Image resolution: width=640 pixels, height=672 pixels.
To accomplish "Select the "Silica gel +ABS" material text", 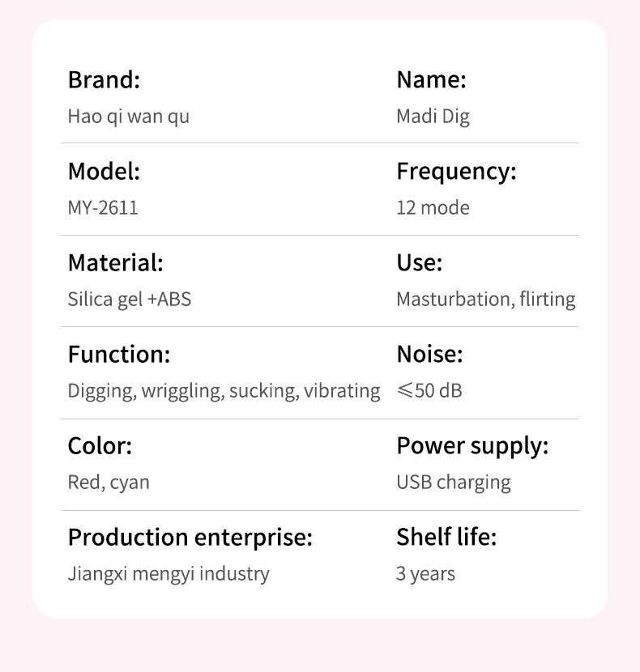I will click(x=130, y=300).
